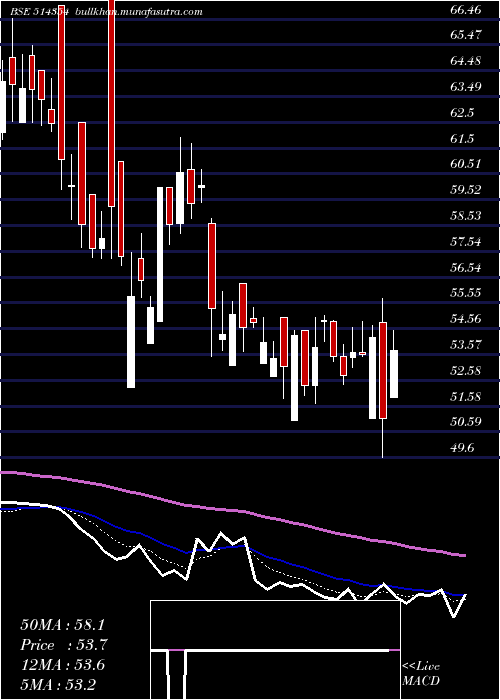This screenshot has height=700, width=500.
Task: Click the 59.52 price axis label
Action: point(466,190)
